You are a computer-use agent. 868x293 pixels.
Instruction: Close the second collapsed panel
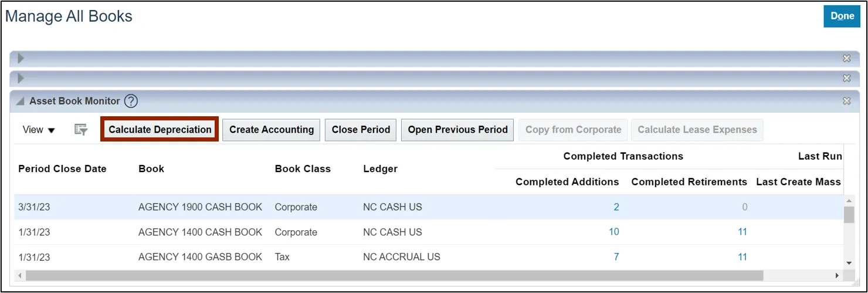point(847,78)
